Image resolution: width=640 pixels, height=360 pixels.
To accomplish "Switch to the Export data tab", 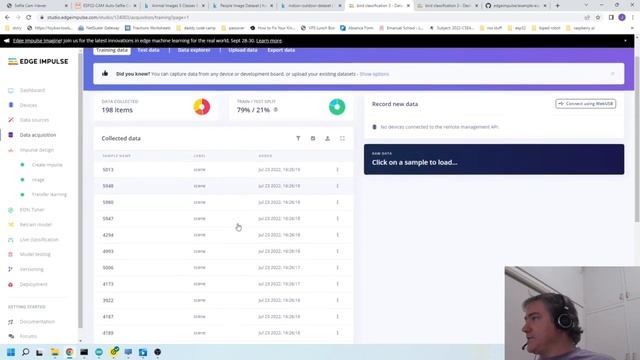I will [281, 50].
